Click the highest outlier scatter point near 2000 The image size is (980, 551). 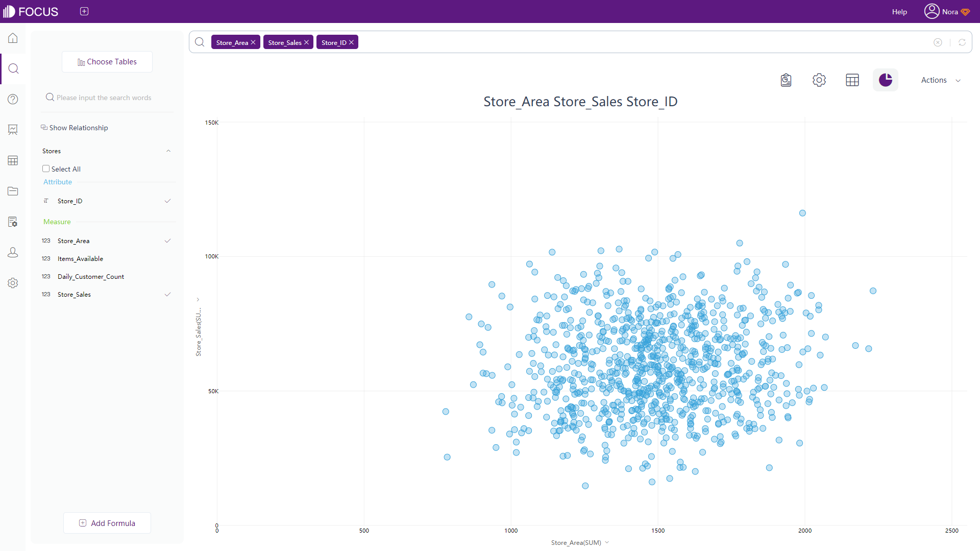[x=802, y=213]
